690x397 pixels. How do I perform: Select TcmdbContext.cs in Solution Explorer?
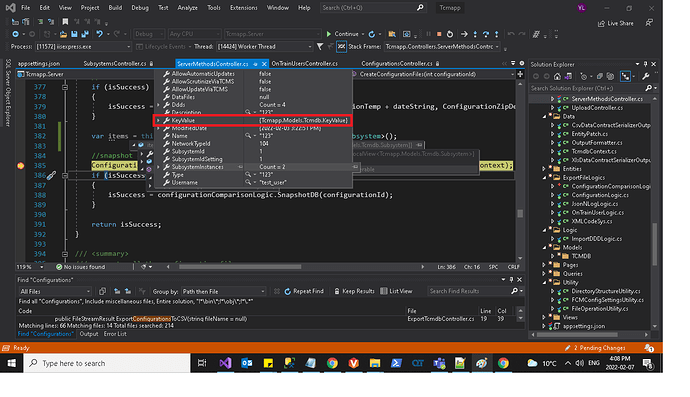coord(594,151)
